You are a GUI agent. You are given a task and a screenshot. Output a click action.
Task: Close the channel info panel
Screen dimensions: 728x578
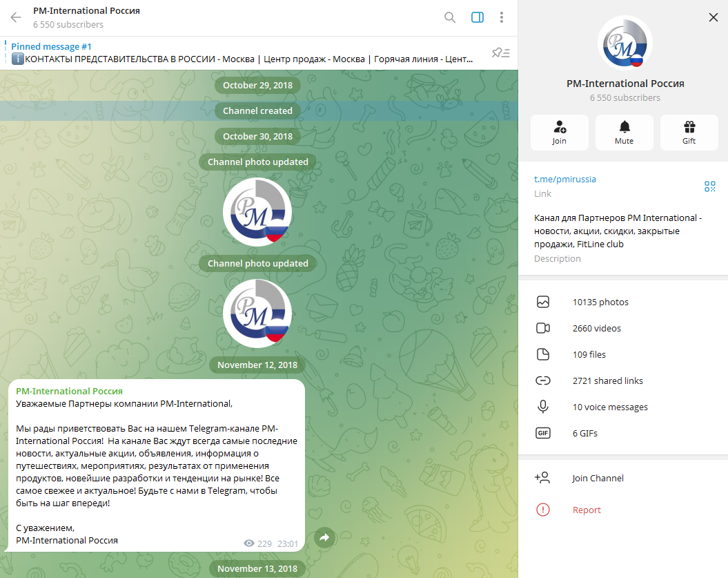click(713, 17)
